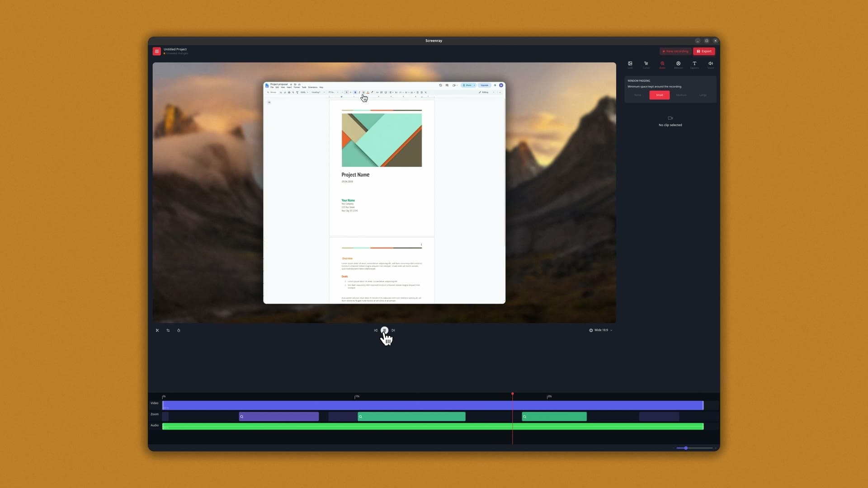Click the dim zoom placeholder at the timeline end
868x488 pixels.
659,417
